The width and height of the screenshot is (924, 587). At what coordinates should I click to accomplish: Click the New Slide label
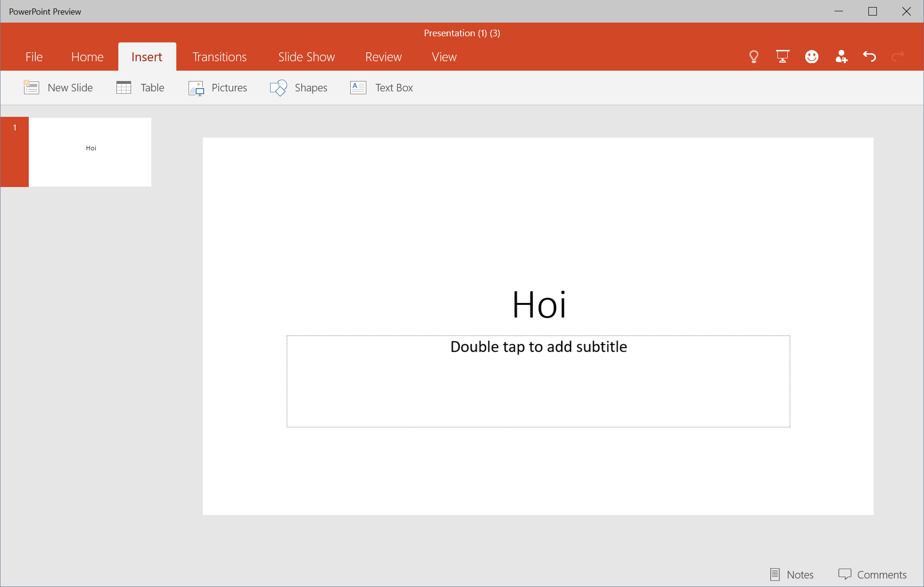pyautogui.click(x=70, y=88)
